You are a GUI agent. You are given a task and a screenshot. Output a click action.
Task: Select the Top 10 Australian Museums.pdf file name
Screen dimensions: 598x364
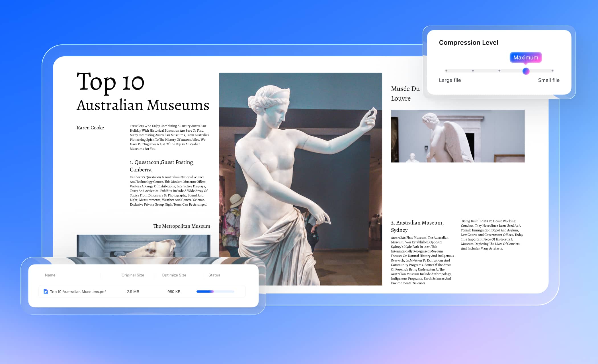coord(78,291)
